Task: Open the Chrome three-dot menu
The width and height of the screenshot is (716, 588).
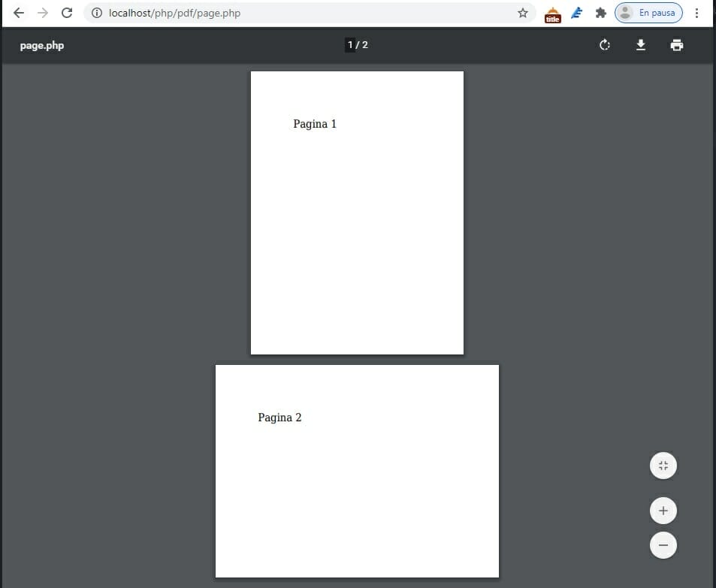Action: click(697, 13)
